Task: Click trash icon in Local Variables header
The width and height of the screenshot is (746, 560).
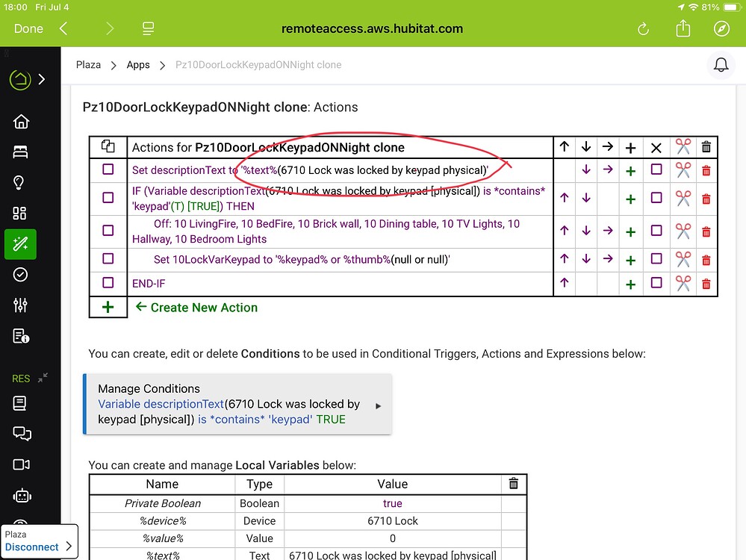Action: pyautogui.click(x=513, y=484)
